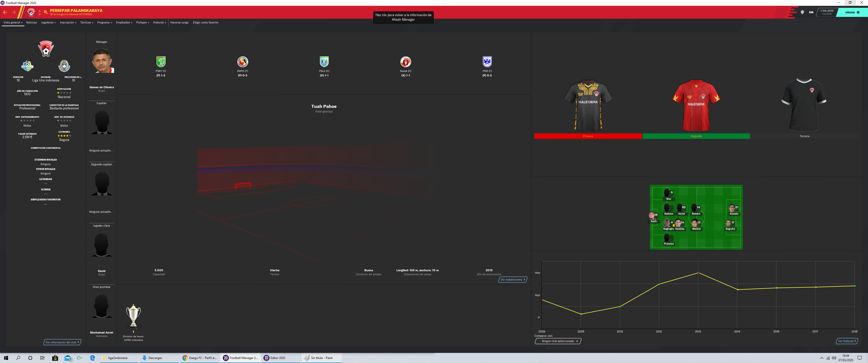
Task: Expand the Historial menu
Action: (x=159, y=22)
